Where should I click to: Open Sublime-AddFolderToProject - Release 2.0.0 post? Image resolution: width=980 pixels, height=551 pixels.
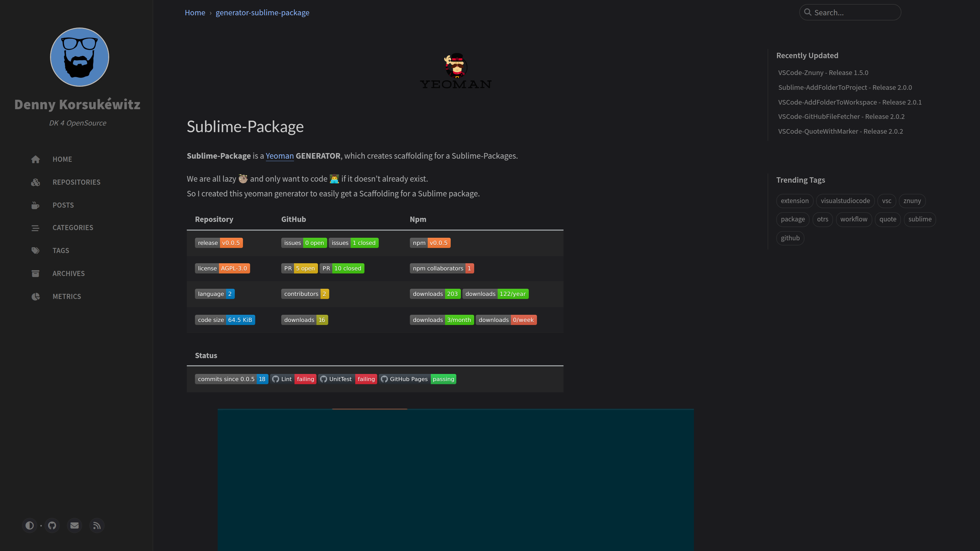click(845, 87)
